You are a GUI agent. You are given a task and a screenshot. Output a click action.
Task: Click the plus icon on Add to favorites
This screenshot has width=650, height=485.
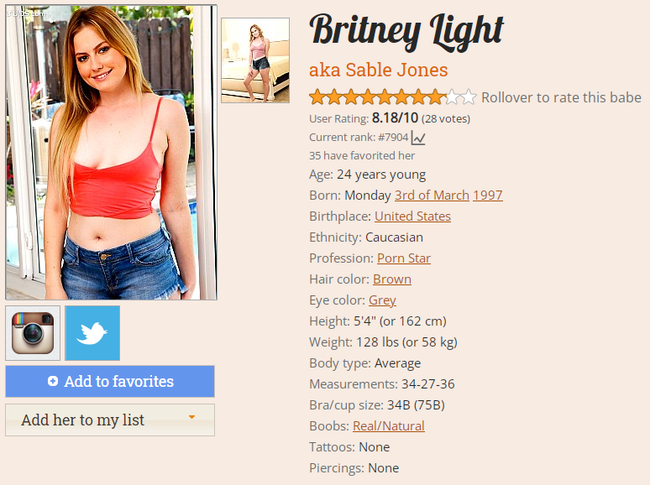53,381
